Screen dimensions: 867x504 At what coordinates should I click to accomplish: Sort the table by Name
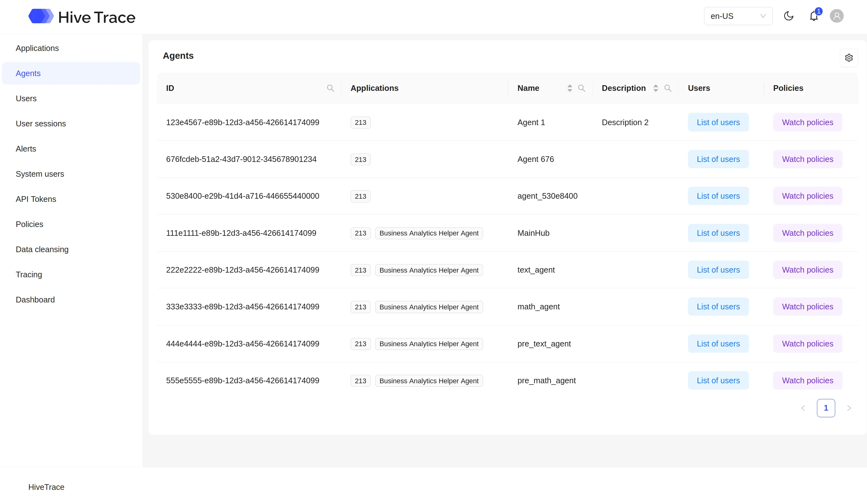click(570, 88)
